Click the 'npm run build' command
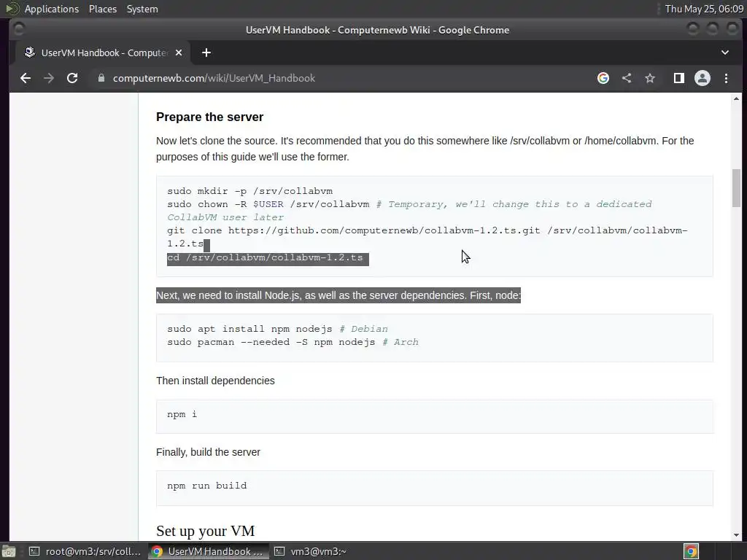747x560 pixels. coord(206,486)
